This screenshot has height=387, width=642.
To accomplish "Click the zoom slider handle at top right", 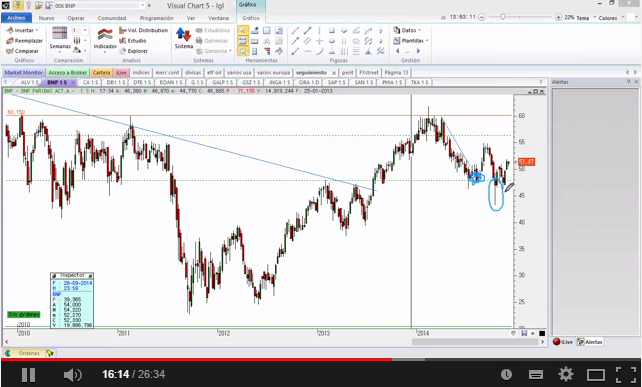I will (x=502, y=17).
